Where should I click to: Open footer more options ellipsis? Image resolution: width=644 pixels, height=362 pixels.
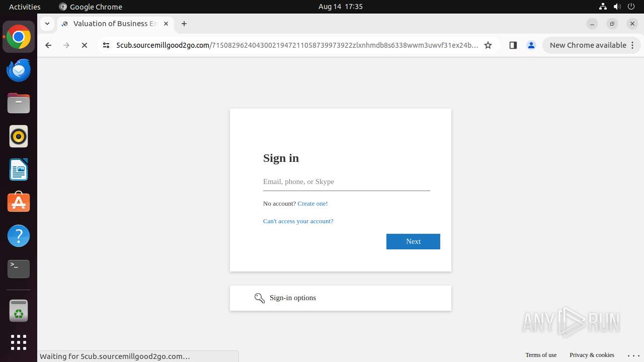(x=633, y=355)
